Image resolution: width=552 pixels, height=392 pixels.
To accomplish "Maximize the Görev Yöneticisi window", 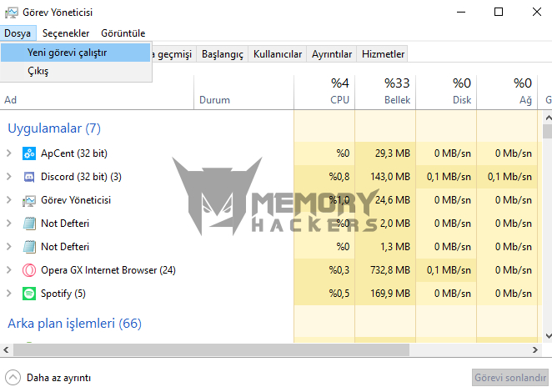I will [x=499, y=12].
